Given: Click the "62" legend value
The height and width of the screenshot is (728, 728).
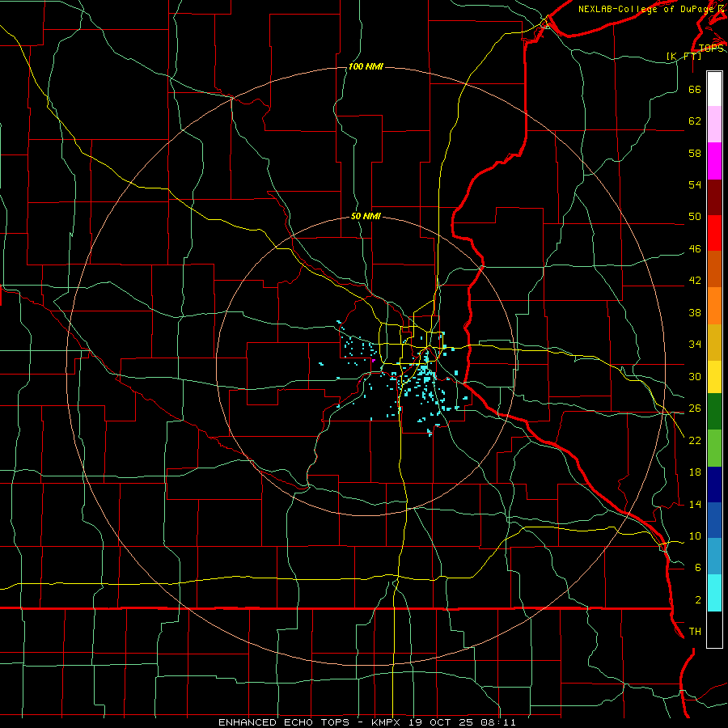Looking at the screenshot, I should coord(695,121).
